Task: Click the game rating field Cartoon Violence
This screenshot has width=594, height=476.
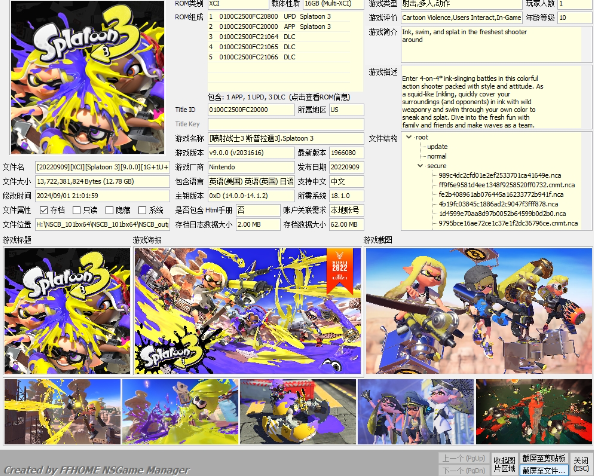Action: click(461, 17)
